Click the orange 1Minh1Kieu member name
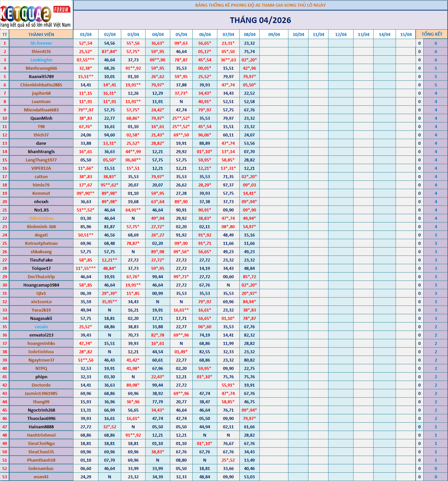Screen dimensions: 448x481 tap(41, 218)
